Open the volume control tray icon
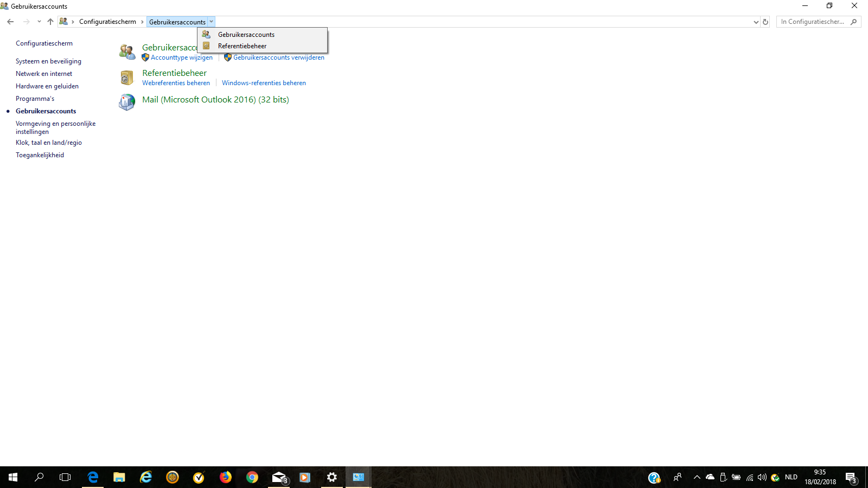 pyautogui.click(x=762, y=477)
